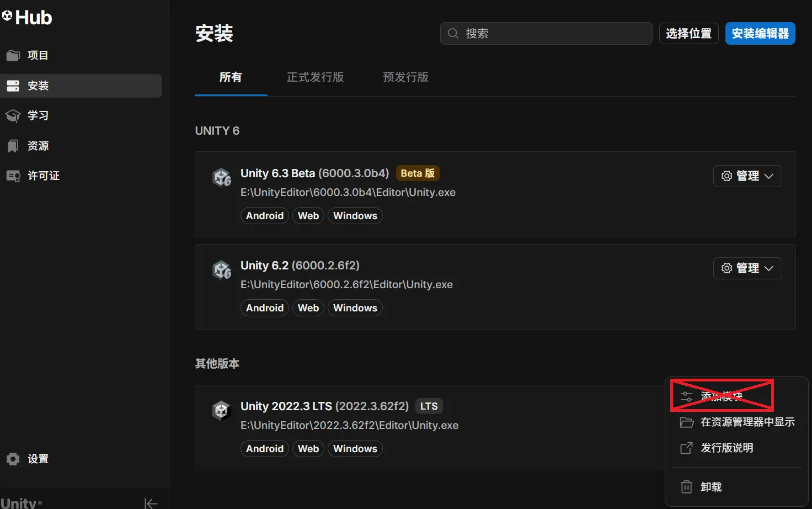This screenshot has width=812, height=509.
Task: Click inside the 搜索 search field
Action: tap(546, 33)
